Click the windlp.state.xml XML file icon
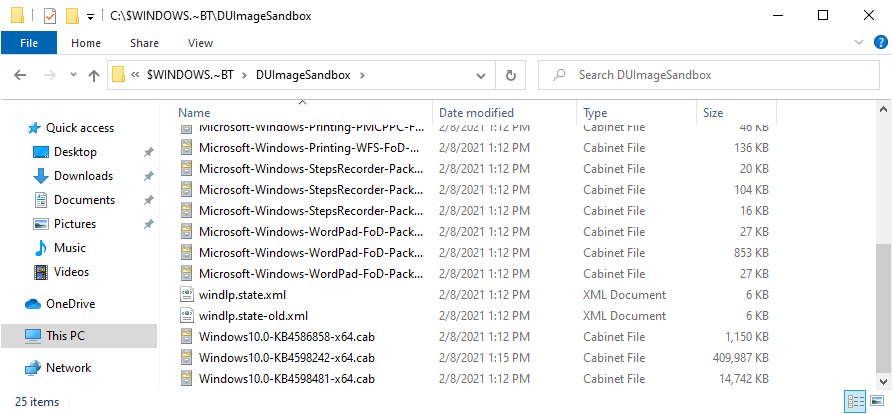Screen dimensions: 893x414 [x=187, y=294]
